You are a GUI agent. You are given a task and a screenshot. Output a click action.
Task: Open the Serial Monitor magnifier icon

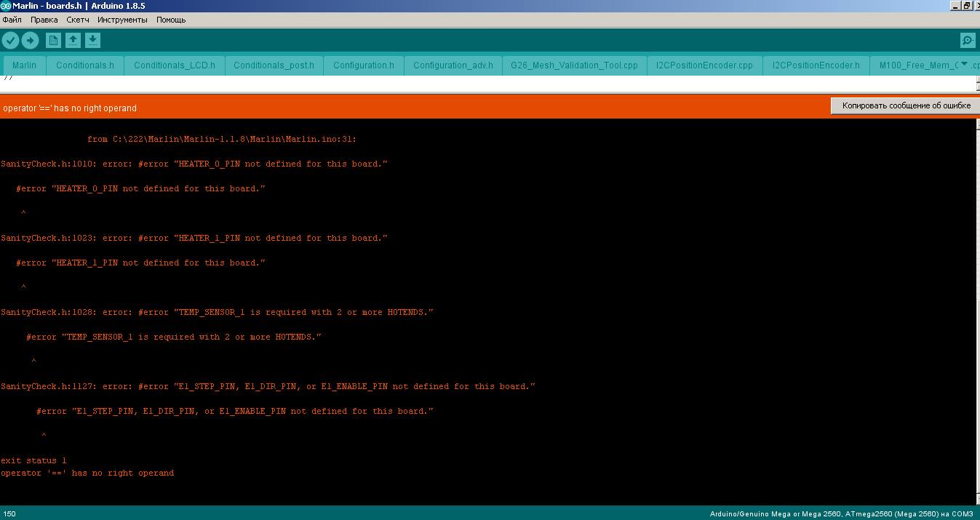click(967, 41)
